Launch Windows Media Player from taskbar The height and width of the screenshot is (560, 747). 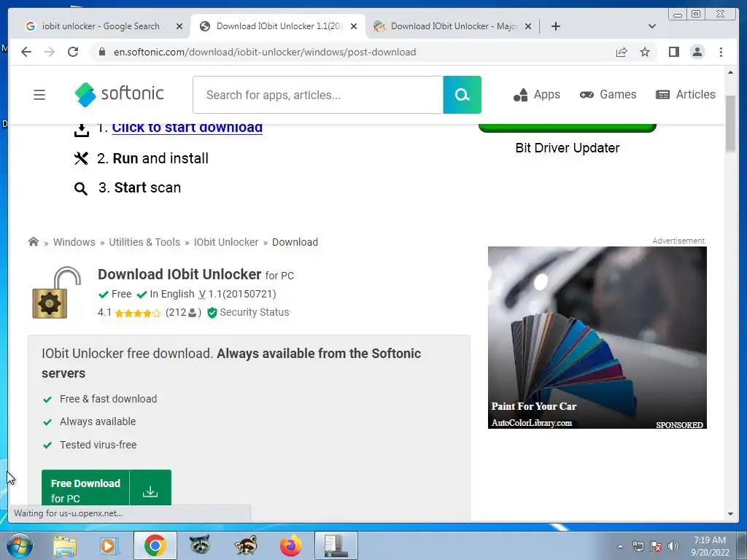coord(109,545)
